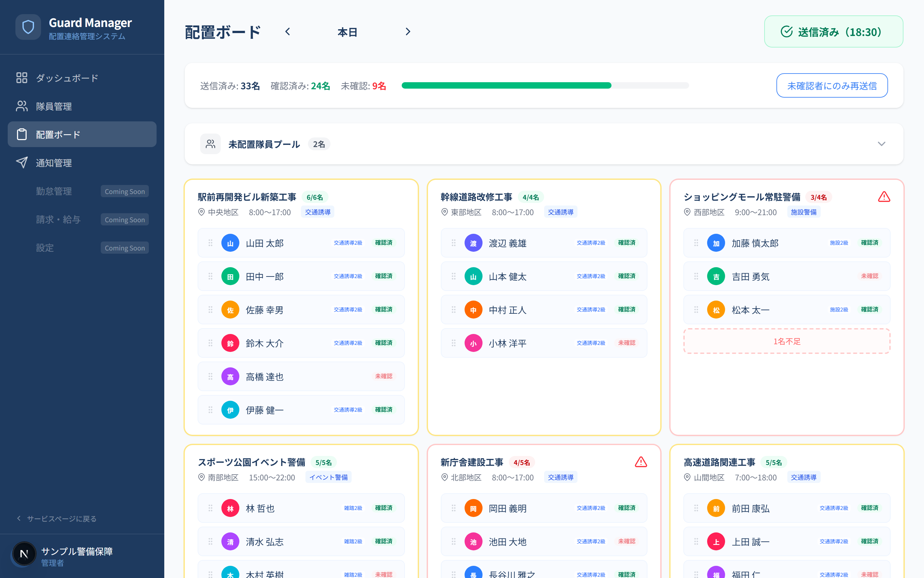The height and width of the screenshot is (578, 924).
Task: Click the 田 avatar of 田中 一郎
Action: coord(230,276)
